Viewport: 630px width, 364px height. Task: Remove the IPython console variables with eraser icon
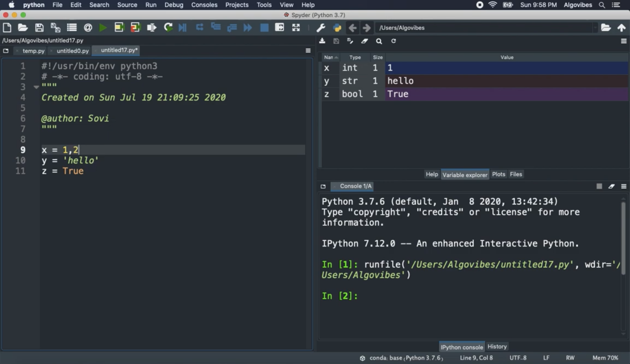pyautogui.click(x=611, y=186)
